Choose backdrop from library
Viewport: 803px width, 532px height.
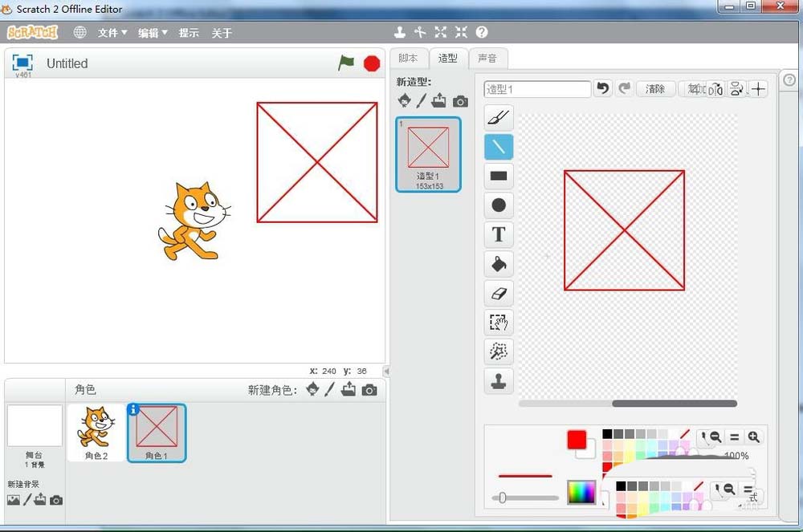point(14,500)
